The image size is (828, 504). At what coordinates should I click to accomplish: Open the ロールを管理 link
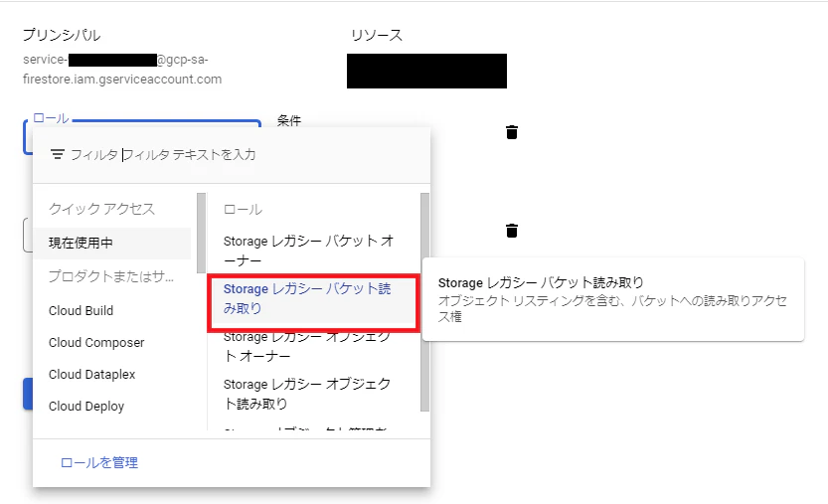point(99,463)
